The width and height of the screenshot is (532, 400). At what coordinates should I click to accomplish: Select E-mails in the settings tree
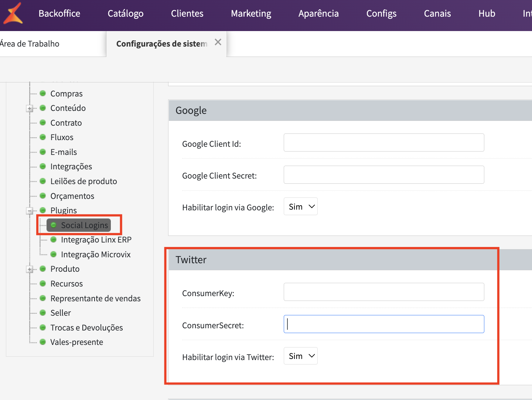point(64,152)
